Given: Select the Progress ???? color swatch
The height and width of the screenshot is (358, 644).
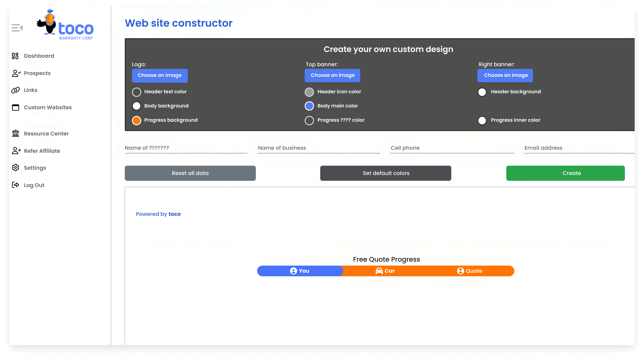Looking at the screenshot, I should 309,120.
